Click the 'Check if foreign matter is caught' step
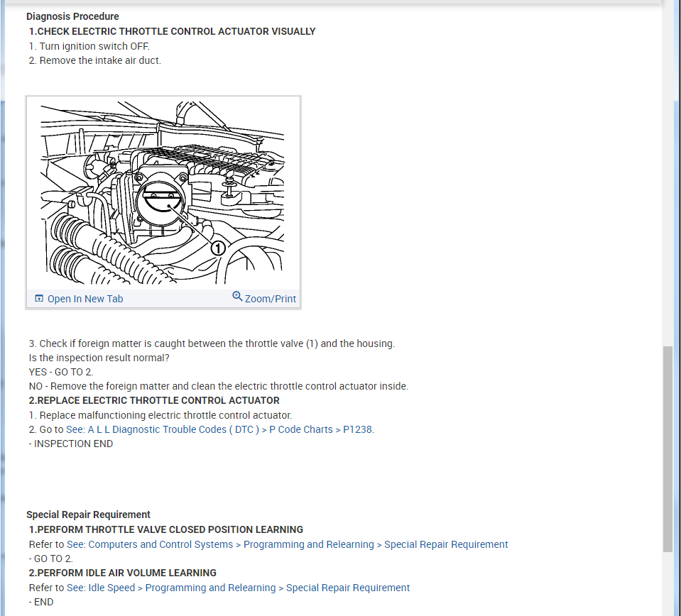The image size is (681, 616). click(x=212, y=343)
